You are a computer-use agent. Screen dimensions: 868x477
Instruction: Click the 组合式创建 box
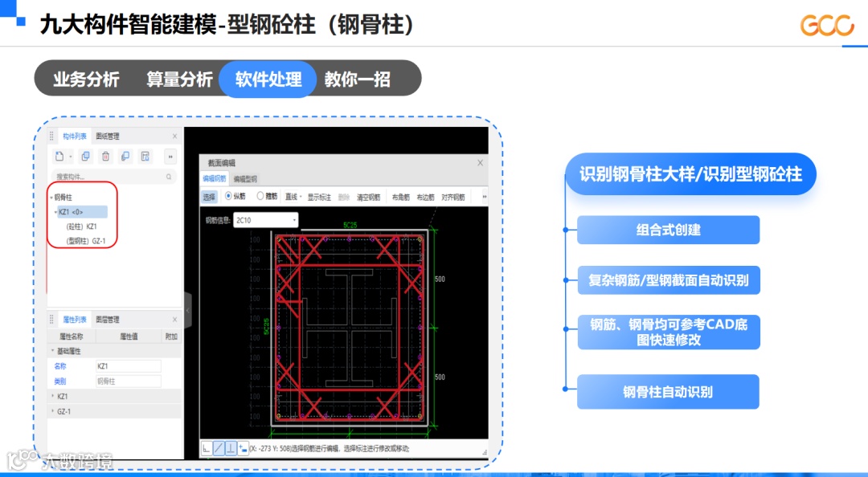click(668, 230)
